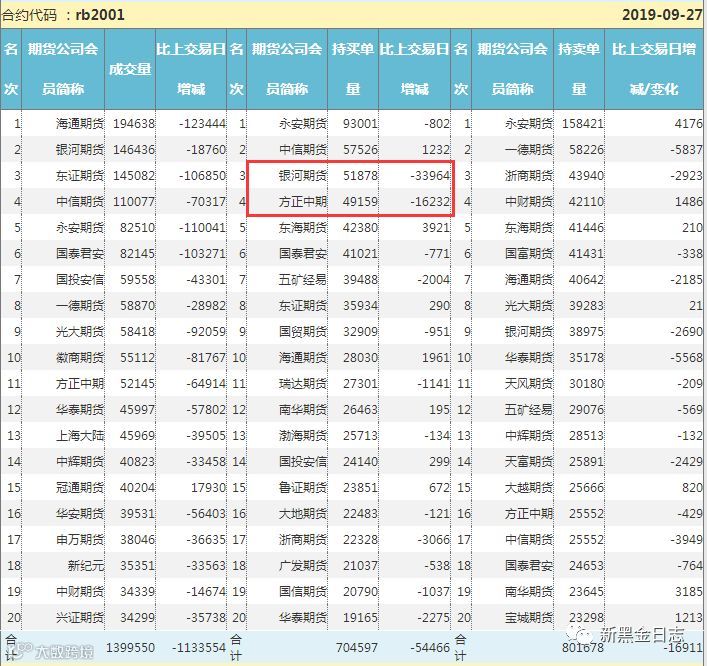Select 宝城期货 in short ranking
707x666 pixels.
point(528,618)
